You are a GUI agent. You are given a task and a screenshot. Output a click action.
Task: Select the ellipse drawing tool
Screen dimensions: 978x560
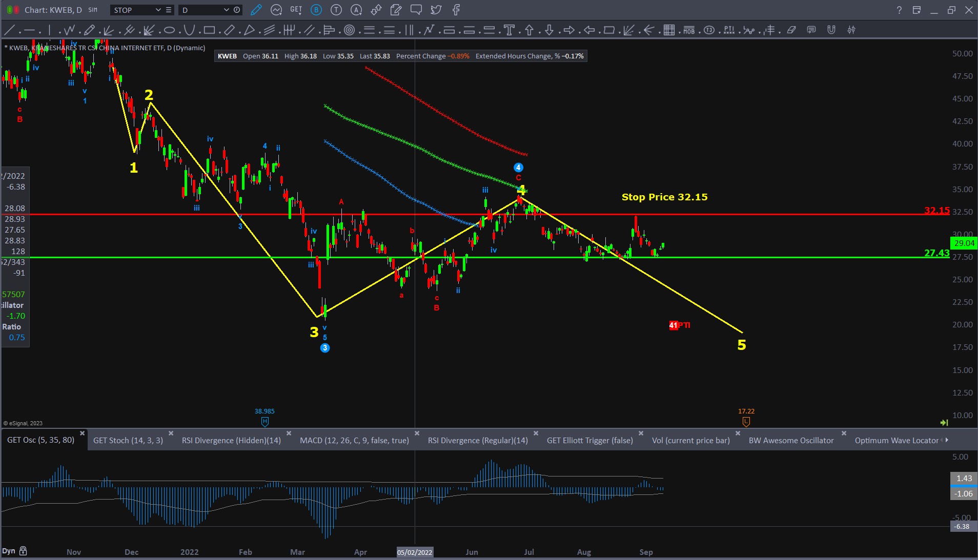pyautogui.click(x=169, y=30)
